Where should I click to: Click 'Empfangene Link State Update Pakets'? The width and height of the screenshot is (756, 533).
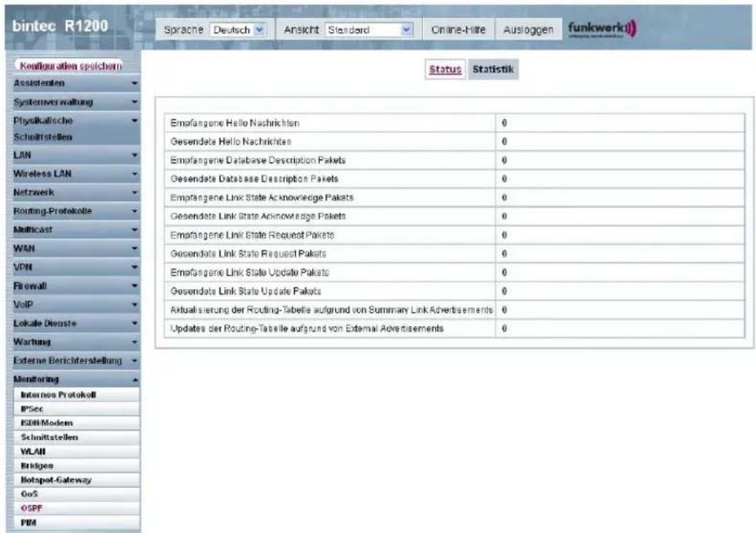pyautogui.click(x=250, y=273)
